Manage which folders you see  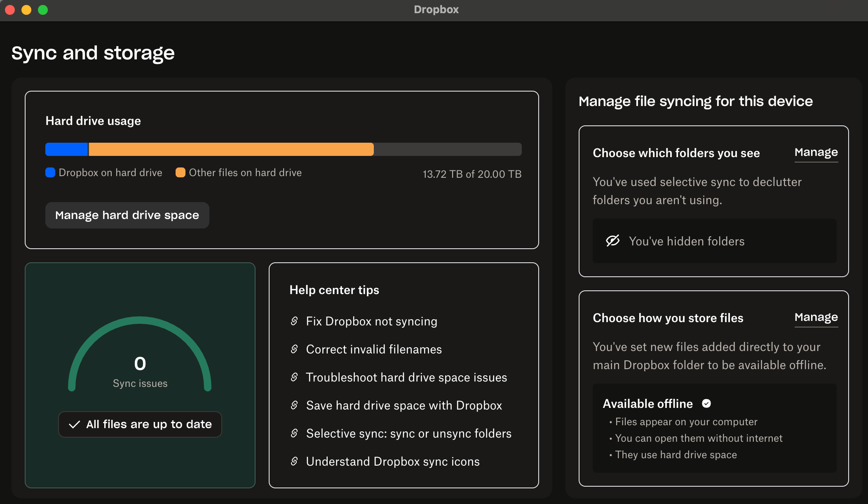pos(816,153)
